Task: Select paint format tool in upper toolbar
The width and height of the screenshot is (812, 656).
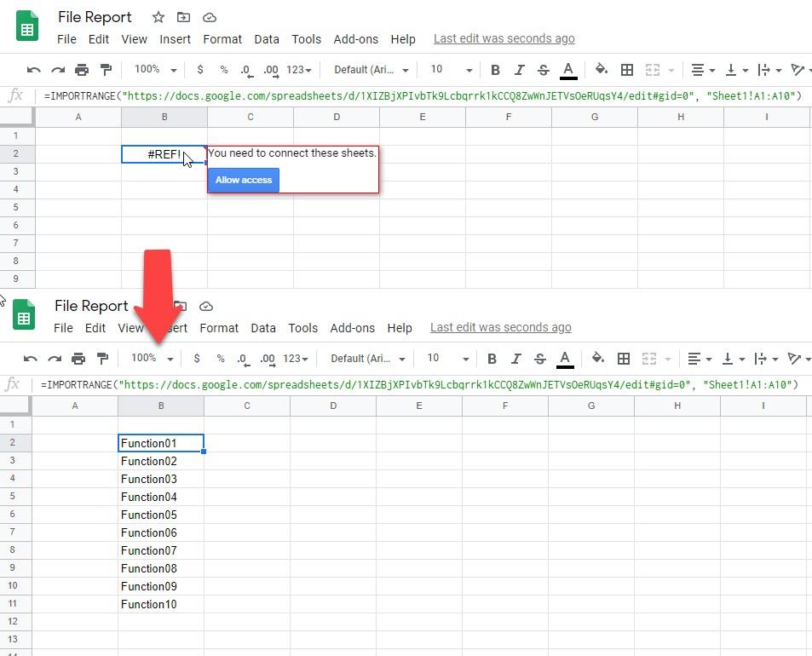Action: 106,70
